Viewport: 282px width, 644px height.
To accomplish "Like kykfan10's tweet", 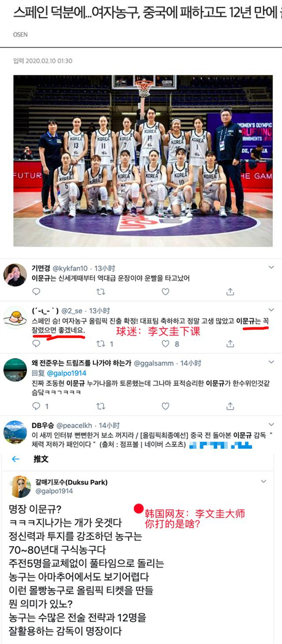I will point(166,291).
